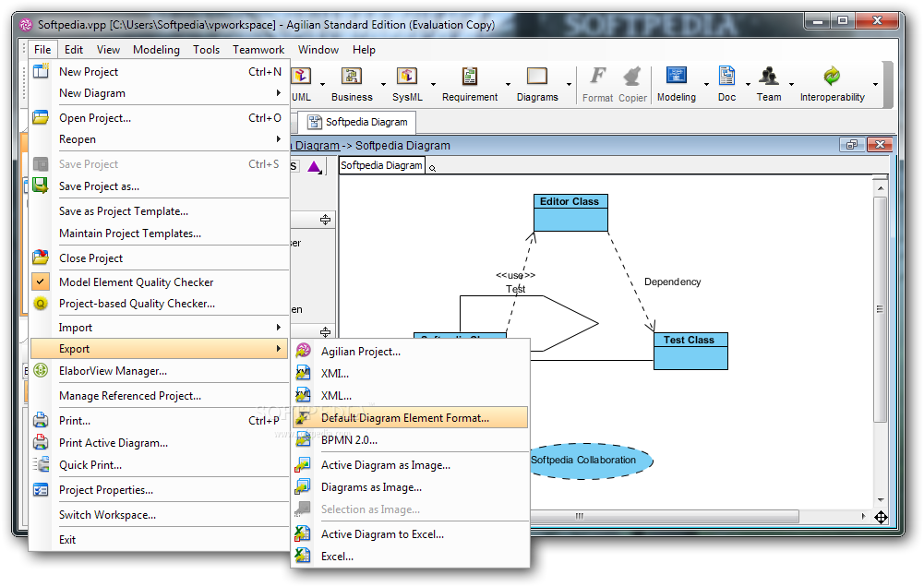
Task: Expand the New Diagram submenu
Action: click(x=160, y=93)
